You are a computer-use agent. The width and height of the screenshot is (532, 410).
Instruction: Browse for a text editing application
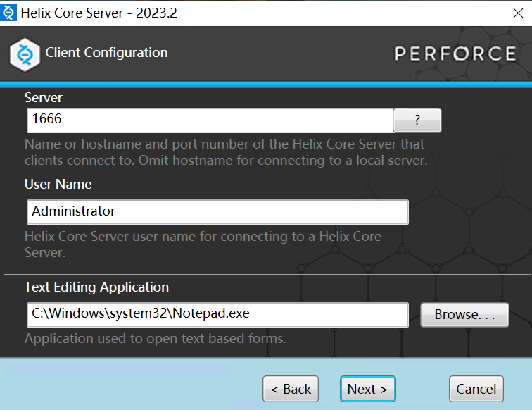464,315
